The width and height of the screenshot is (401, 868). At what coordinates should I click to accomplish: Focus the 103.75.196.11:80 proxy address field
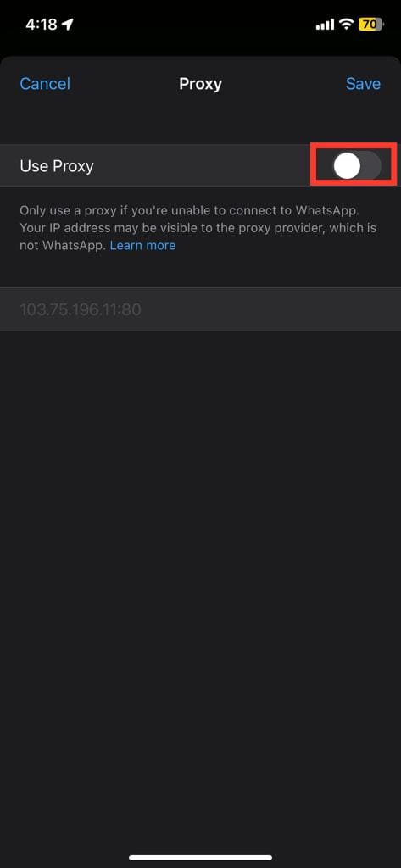[x=200, y=309]
